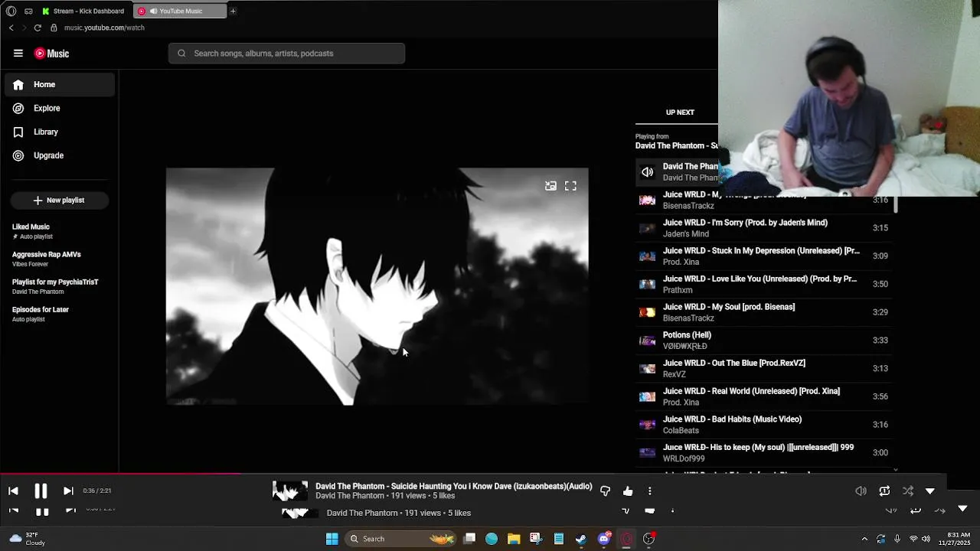Click thumbnail of Potions (Hell)
Screen dimensions: 980x551
648,341
